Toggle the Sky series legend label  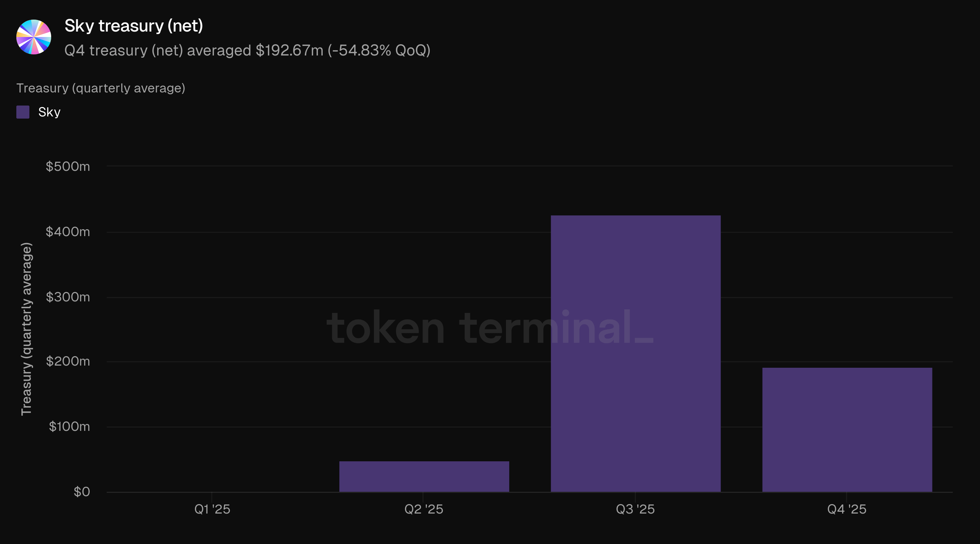point(49,112)
